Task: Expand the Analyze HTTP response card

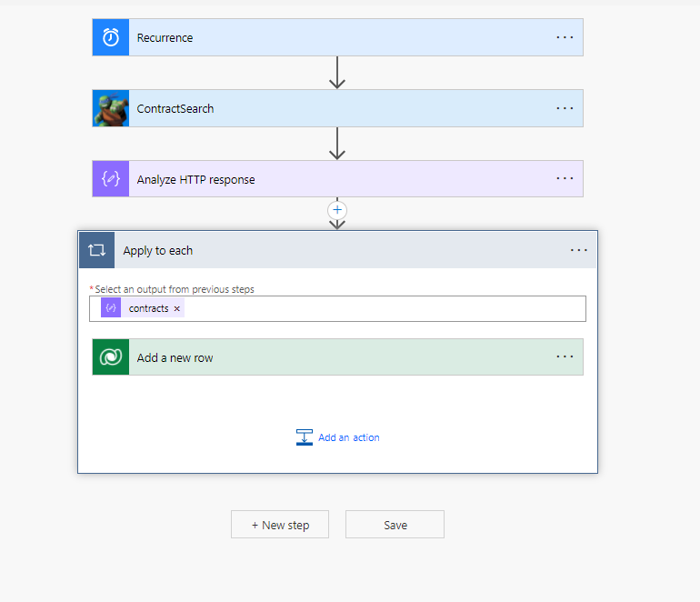Action: 337,179
